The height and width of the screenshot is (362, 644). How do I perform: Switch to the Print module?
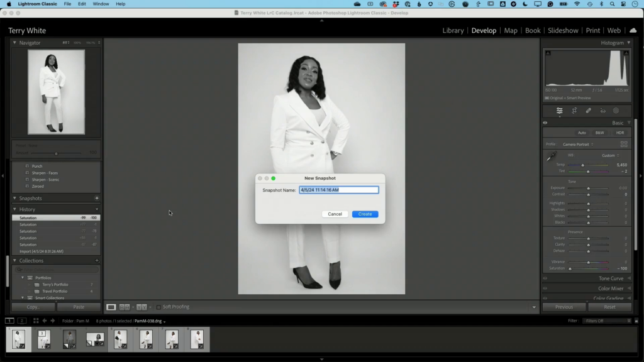click(x=592, y=30)
